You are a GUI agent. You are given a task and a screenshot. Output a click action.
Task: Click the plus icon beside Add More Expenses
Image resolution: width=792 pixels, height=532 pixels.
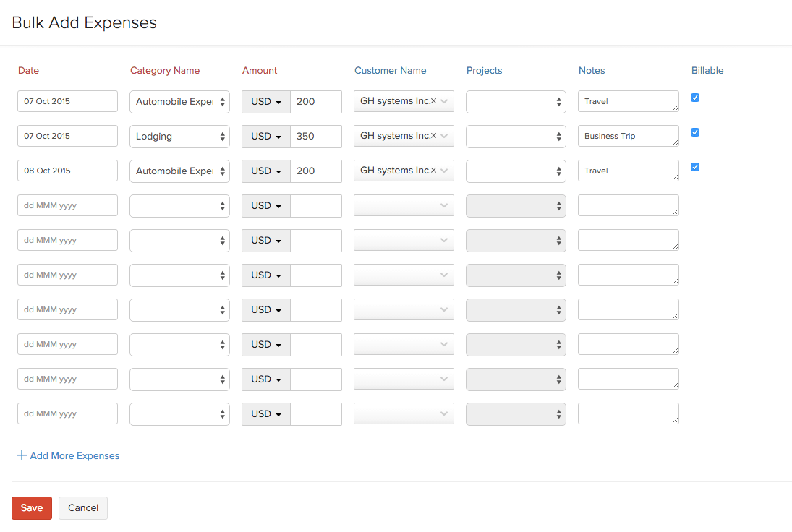(x=22, y=455)
